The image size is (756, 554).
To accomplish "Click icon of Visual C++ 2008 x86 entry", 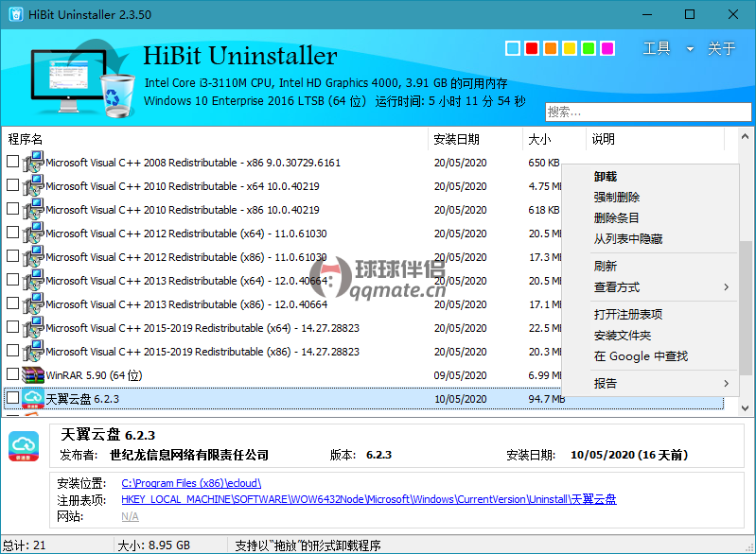I will (x=33, y=163).
